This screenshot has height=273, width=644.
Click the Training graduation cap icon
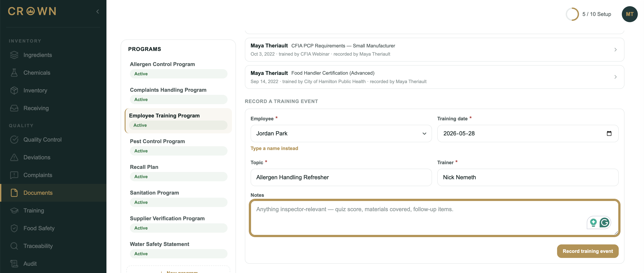pyautogui.click(x=14, y=211)
